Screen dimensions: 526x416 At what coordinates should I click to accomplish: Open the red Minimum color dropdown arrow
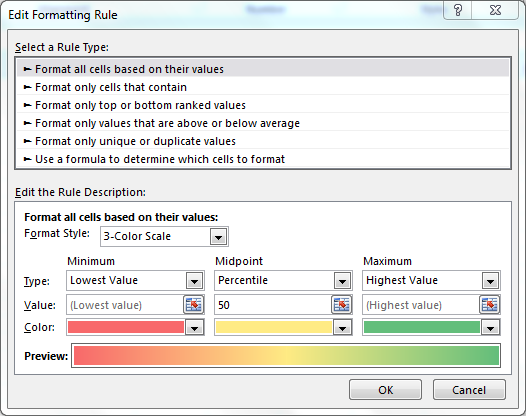click(x=194, y=328)
